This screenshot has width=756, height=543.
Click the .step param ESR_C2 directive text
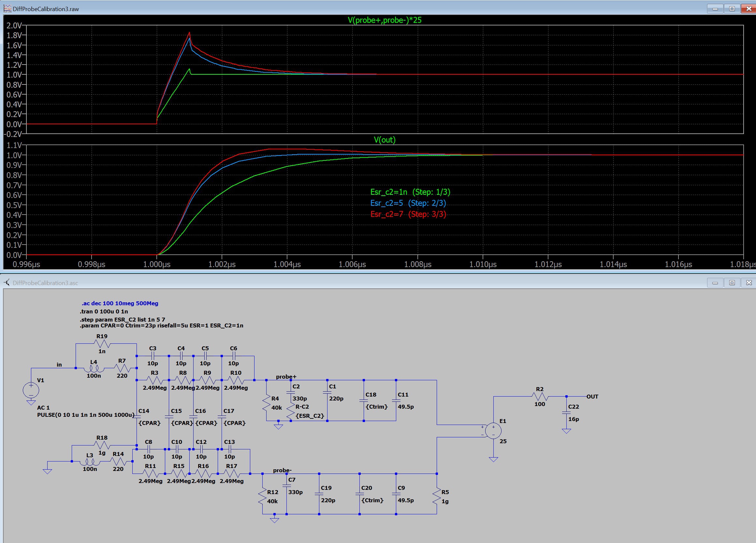(x=122, y=320)
